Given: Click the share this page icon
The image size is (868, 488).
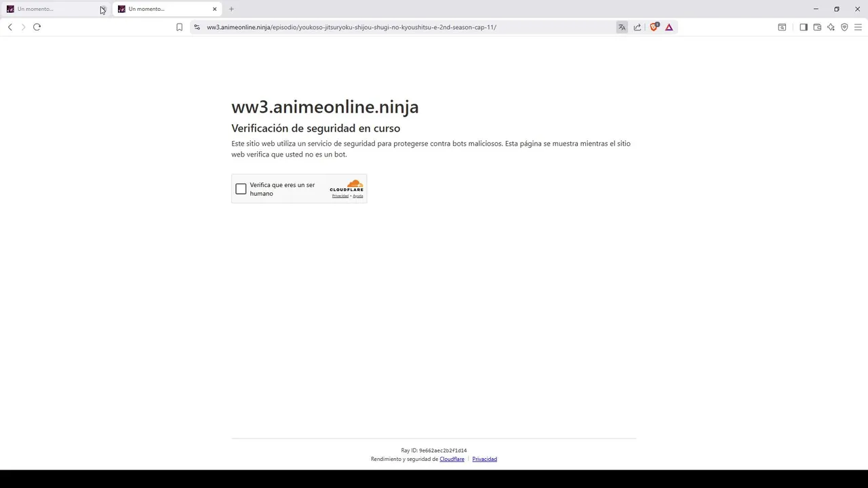Looking at the screenshot, I should tap(637, 27).
